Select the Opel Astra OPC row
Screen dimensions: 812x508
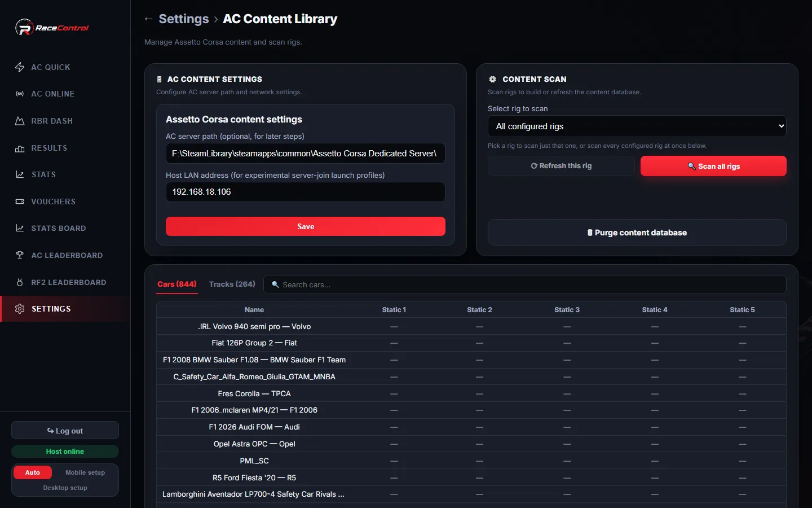471,444
